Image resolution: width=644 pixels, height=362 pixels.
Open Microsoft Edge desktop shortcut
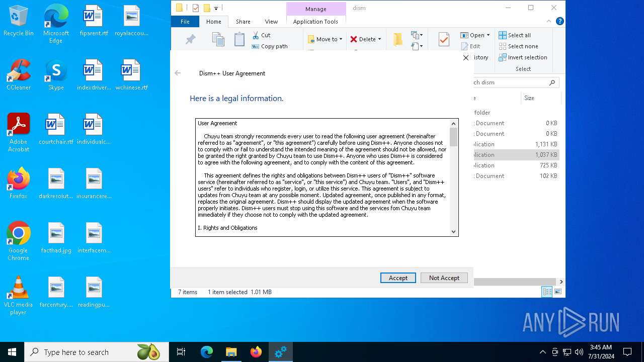coord(56,24)
